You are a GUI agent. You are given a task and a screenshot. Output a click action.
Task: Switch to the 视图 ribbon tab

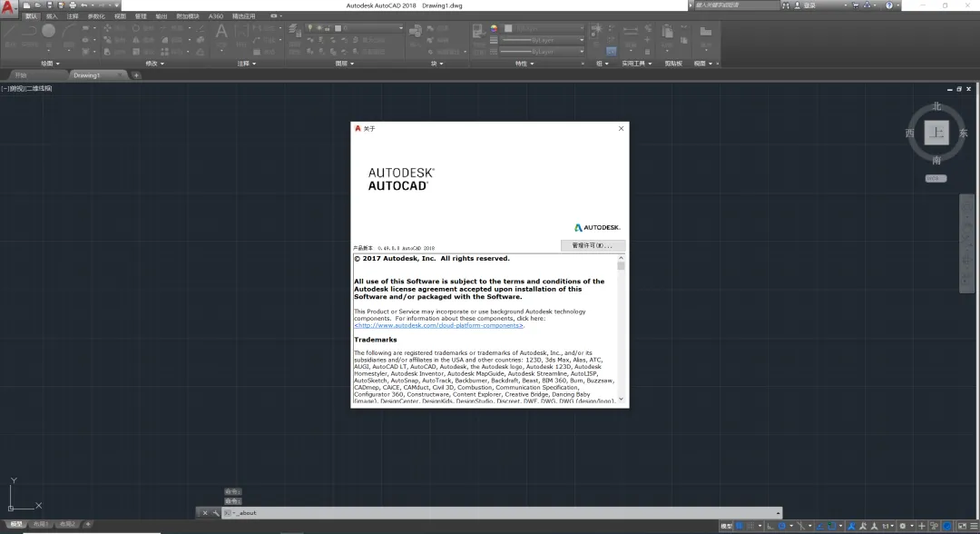pyautogui.click(x=120, y=16)
